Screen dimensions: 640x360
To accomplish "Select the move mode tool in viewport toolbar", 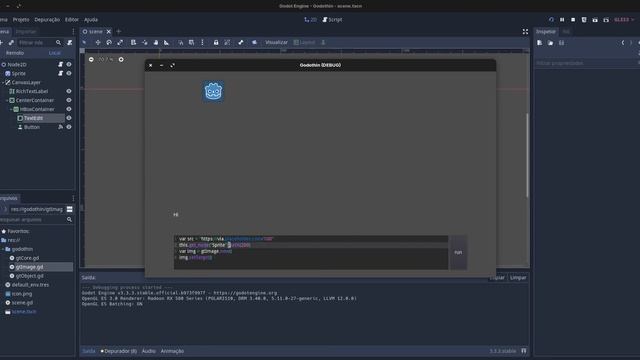I will [x=98, y=42].
